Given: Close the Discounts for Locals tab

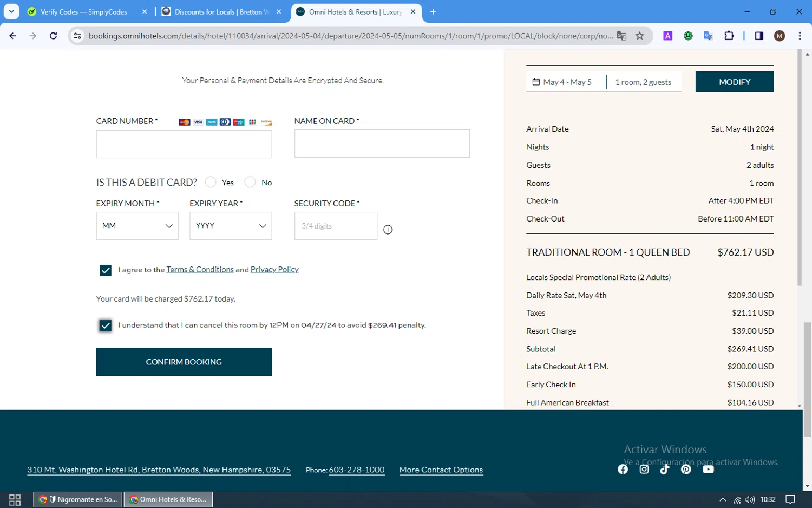Looking at the screenshot, I should 279,11.
